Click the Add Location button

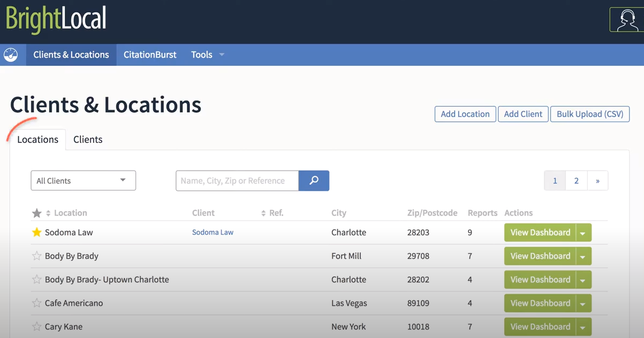465,114
